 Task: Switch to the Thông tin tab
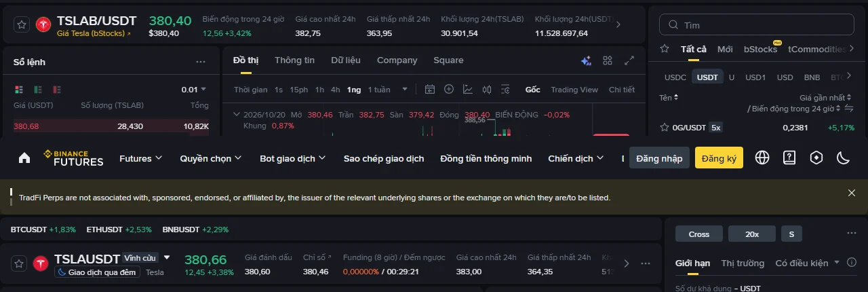coord(294,60)
